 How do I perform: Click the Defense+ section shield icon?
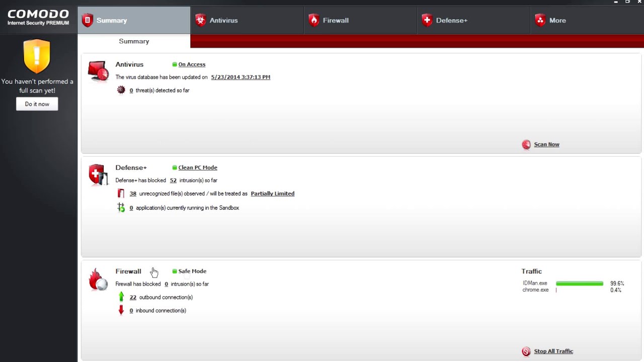click(x=98, y=174)
